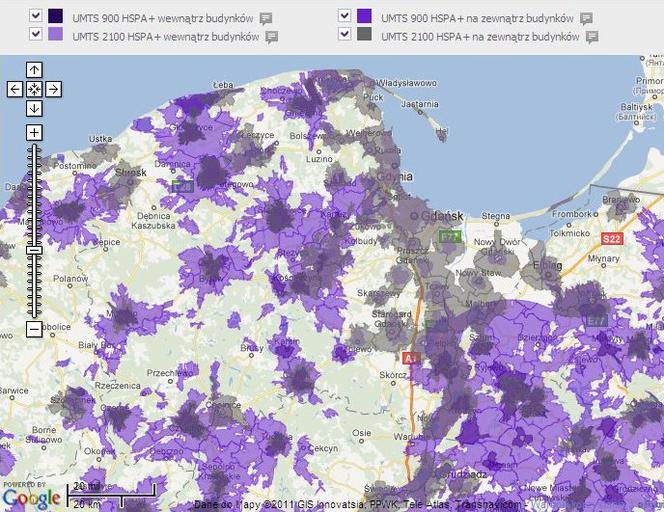
Task: Click the Google logo link
Action: pyautogui.click(x=31, y=498)
